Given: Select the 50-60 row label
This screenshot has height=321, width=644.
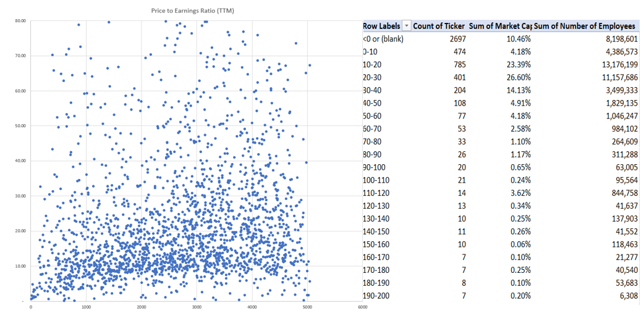Looking at the screenshot, I should 373,116.
